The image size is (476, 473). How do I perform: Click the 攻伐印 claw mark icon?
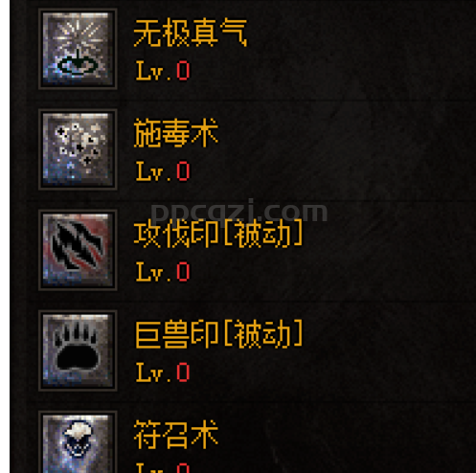(x=78, y=250)
